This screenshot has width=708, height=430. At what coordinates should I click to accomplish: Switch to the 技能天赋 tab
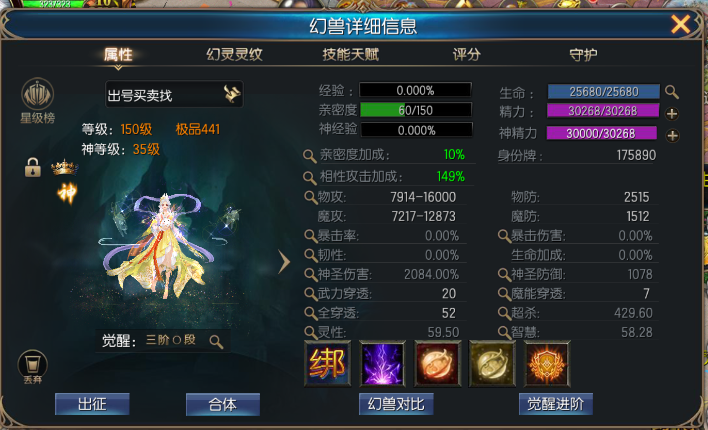tap(350, 55)
